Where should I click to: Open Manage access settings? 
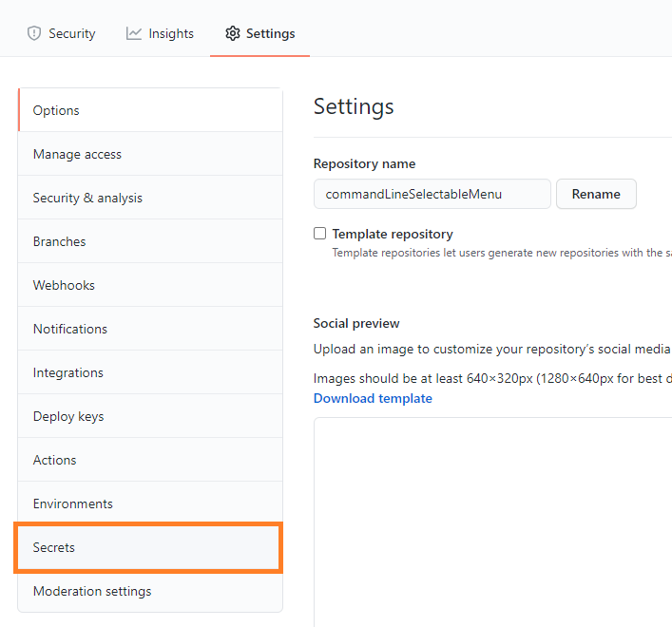(x=77, y=154)
